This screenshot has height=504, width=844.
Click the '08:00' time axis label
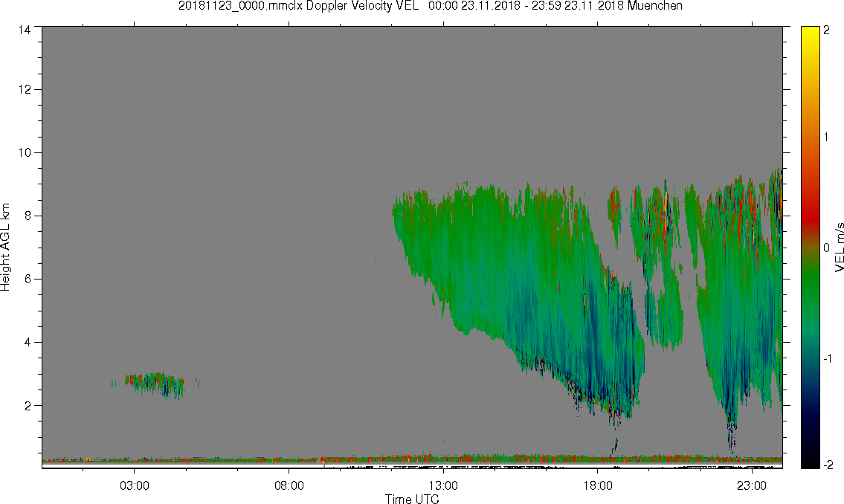point(289,485)
